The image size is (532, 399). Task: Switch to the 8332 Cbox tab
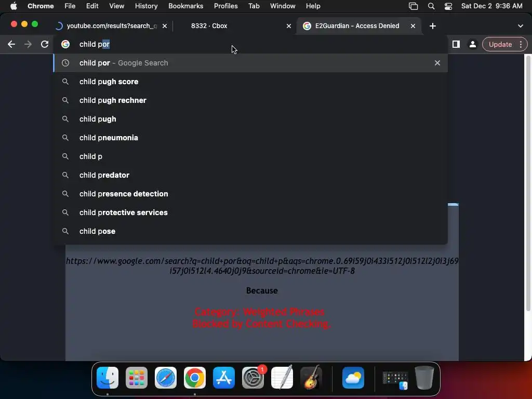tap(234, 26)
